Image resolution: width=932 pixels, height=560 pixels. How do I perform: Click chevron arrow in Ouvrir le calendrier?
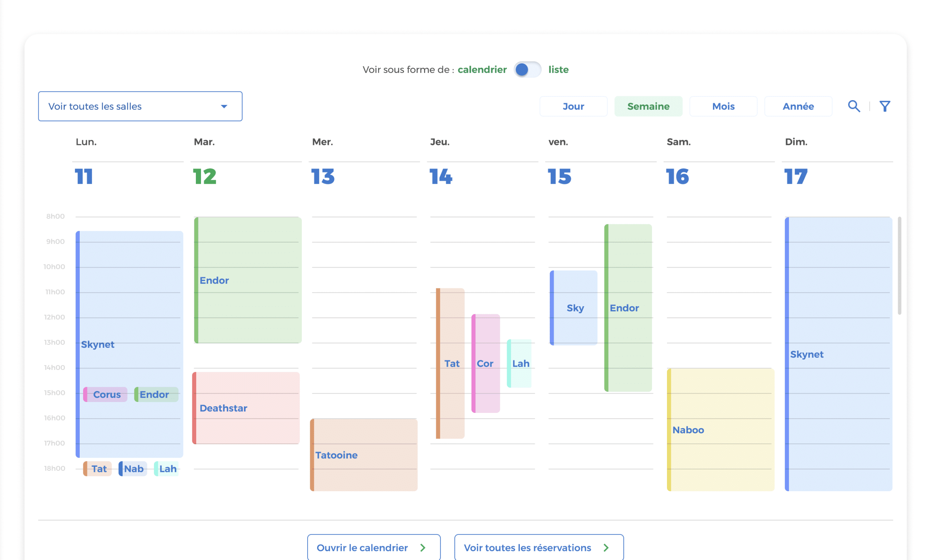423,548
